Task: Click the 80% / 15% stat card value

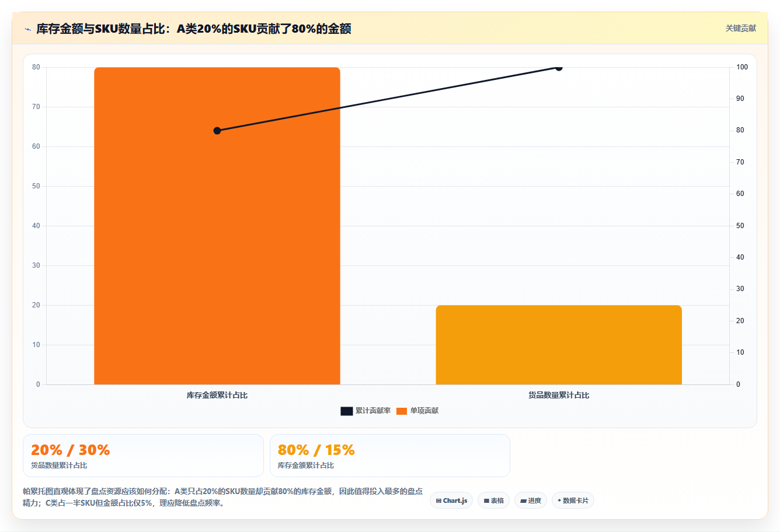Action: [x=316, y=450]
